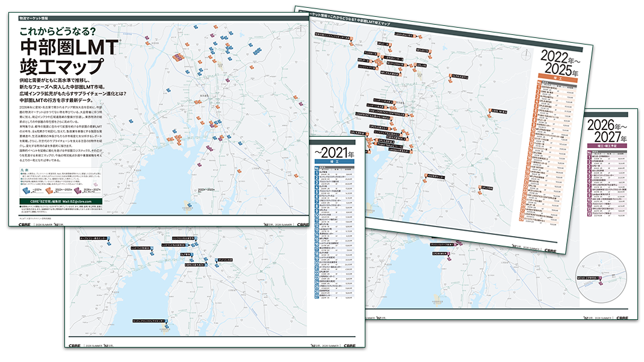644x362 pixels.
Task: Click the 竣工マップ title text
Action: (61, 66)
